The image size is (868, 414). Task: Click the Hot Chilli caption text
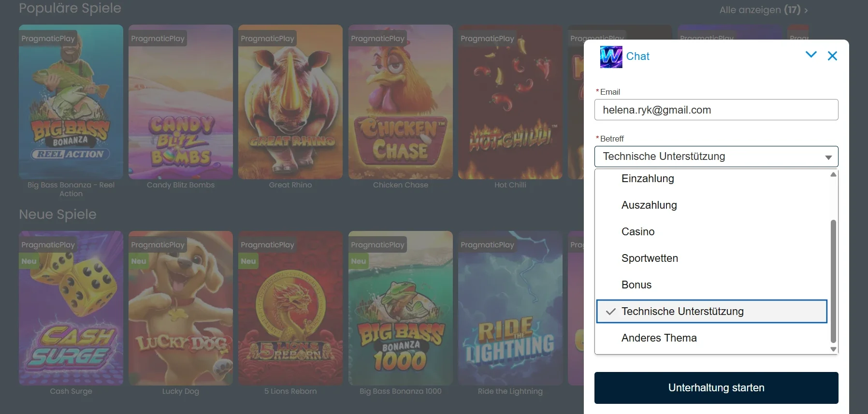tap(510, 185)
